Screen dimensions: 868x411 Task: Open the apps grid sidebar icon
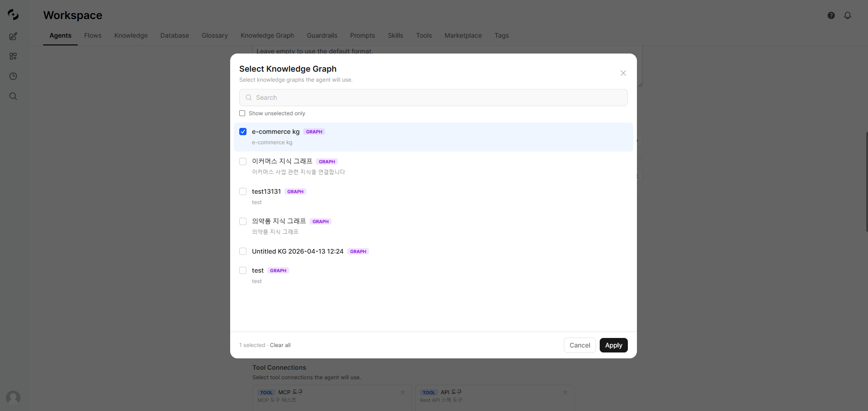click(x=13, y=56)
